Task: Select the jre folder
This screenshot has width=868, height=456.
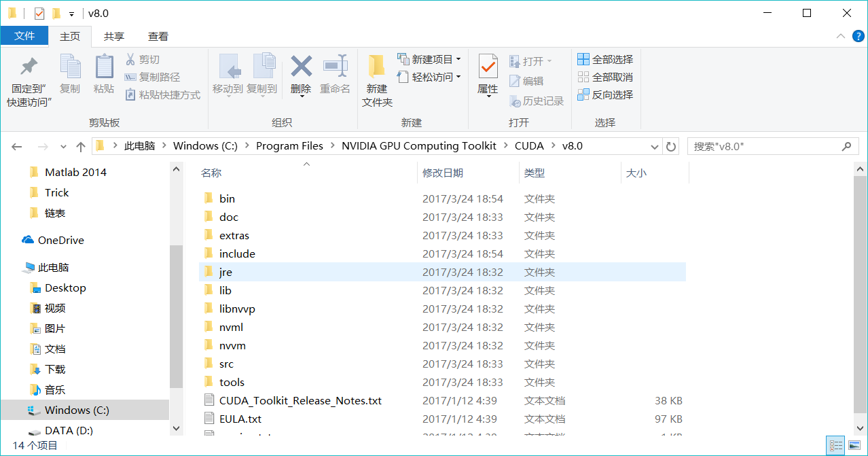Action: pos(442,272)
